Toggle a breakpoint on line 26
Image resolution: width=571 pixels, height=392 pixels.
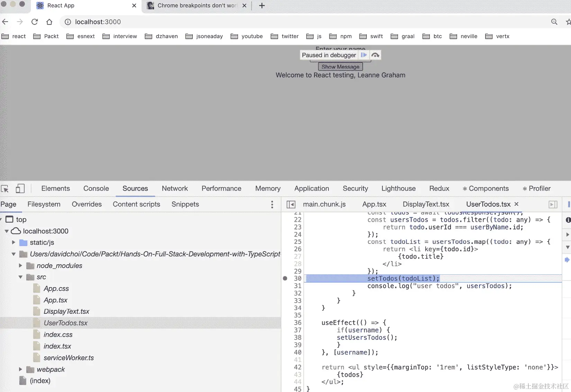(x=298, y=249)
